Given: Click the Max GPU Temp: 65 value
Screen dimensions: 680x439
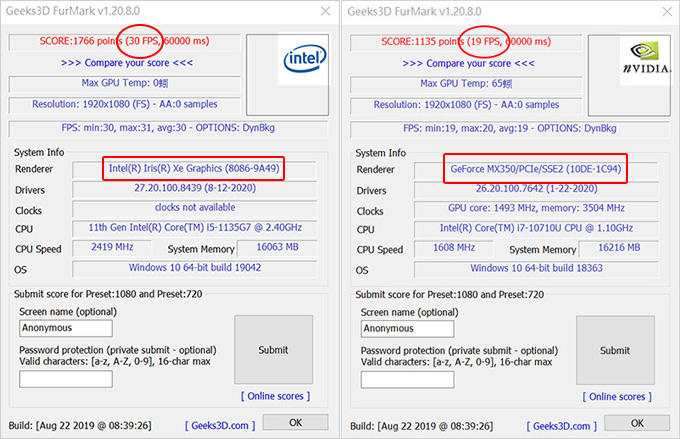Looking at the screenshot, I should pos(466,83).
